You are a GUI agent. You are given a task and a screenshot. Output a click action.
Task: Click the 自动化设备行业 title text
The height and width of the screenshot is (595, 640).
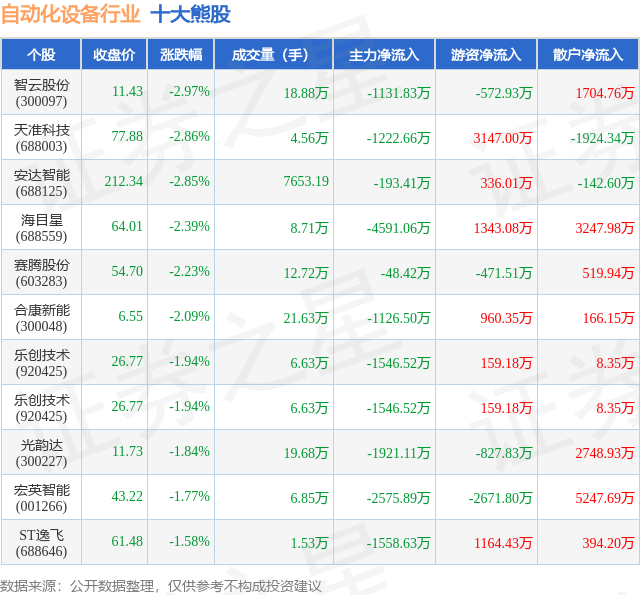[x=71, y=14]
